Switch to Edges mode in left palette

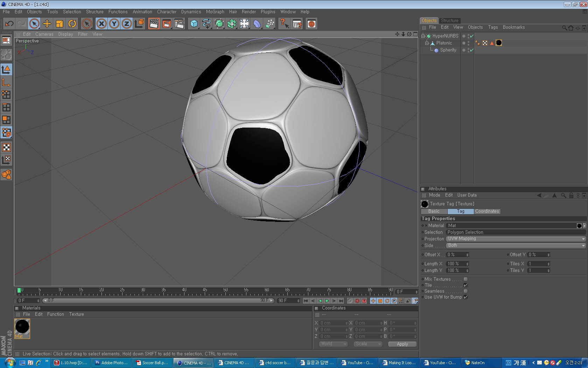6,107
